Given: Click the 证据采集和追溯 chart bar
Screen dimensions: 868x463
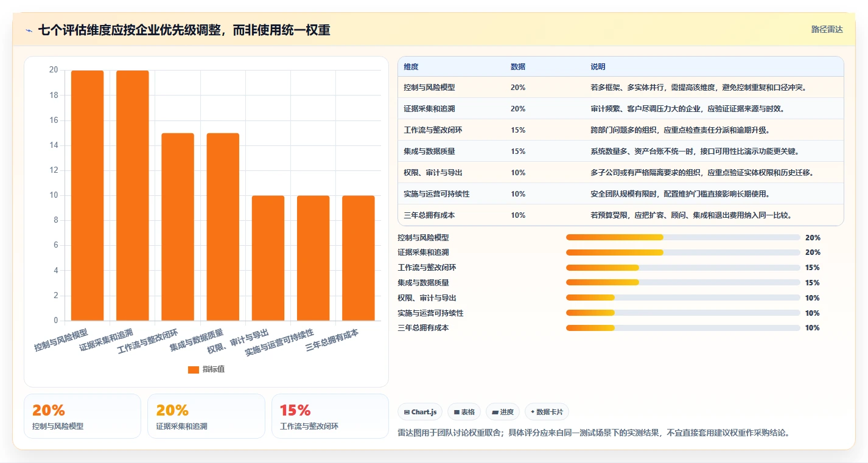Looking at the screenshot, I should 133,195.
